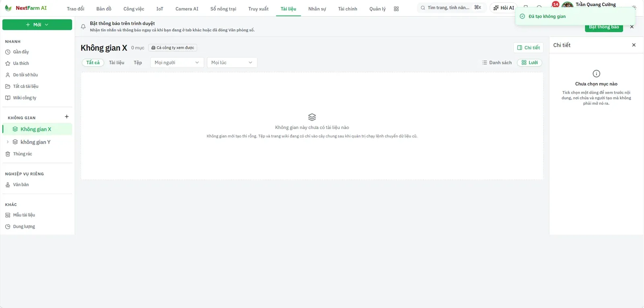Close the Chi tiết panel
Screen dimensions: 644x308
(x=634, y=45)
